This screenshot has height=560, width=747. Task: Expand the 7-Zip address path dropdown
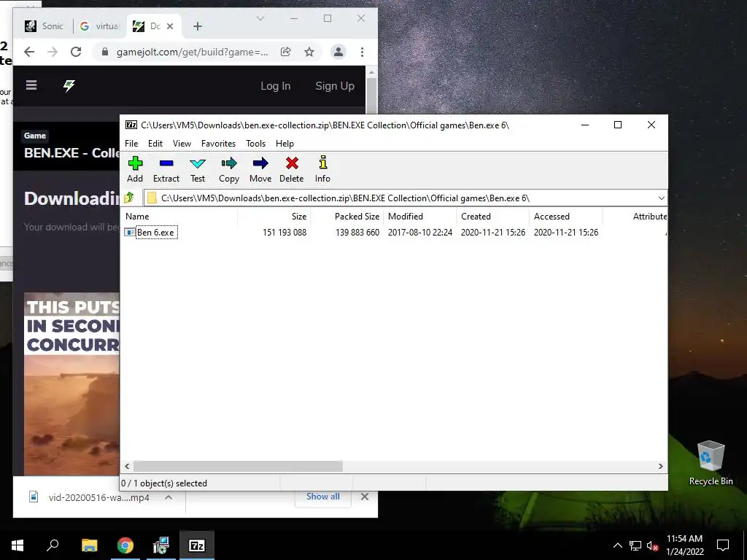[661, 198]
